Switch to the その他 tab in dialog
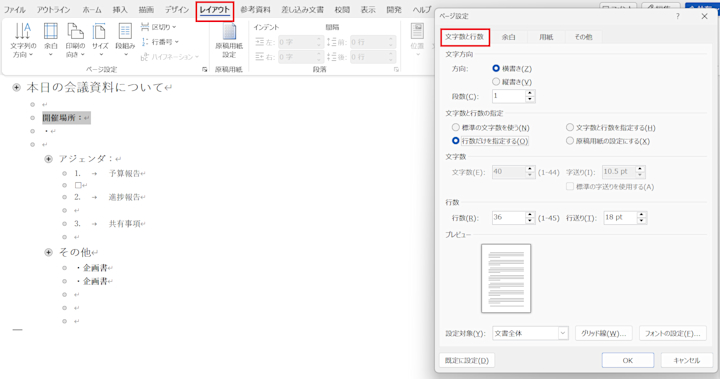The height and width of the screenshot is (379, 720). (583, 37)
